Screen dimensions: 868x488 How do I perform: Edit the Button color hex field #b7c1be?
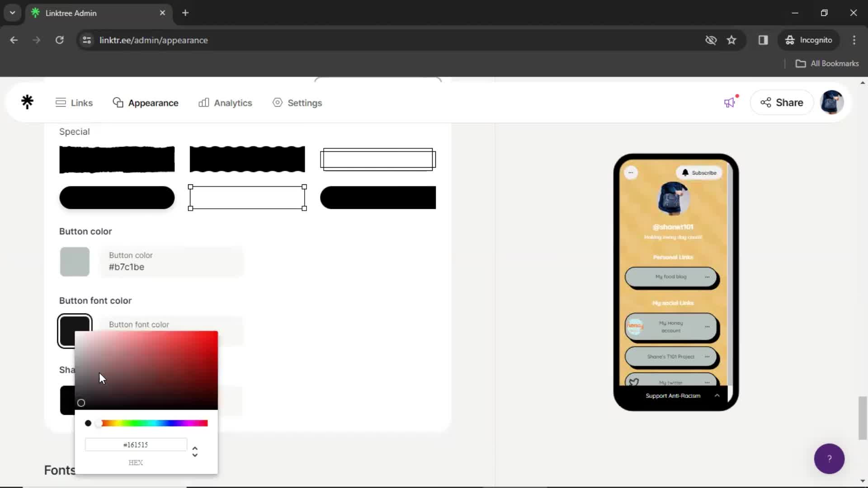tap(171, 262)
